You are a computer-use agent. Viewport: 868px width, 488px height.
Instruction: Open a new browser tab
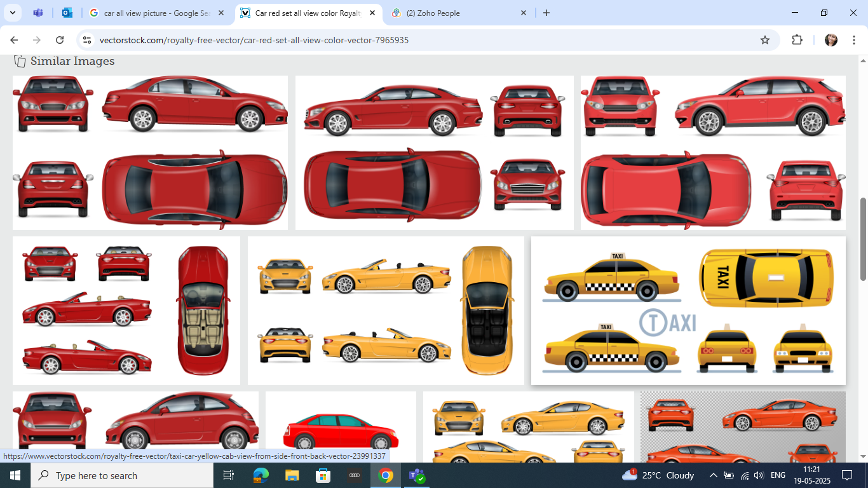[x=546, y=13]
